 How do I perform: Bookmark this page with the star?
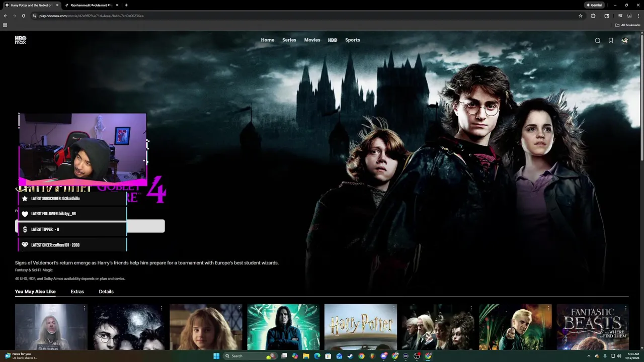pos(581,16)
